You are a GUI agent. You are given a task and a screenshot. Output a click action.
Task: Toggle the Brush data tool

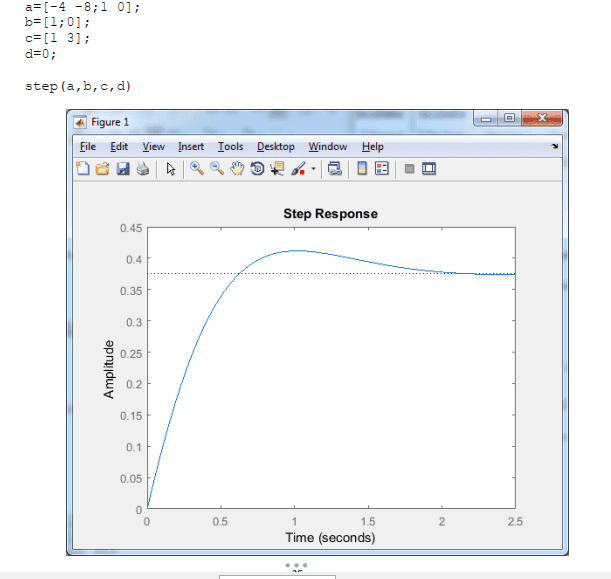[x=298, y=169]
